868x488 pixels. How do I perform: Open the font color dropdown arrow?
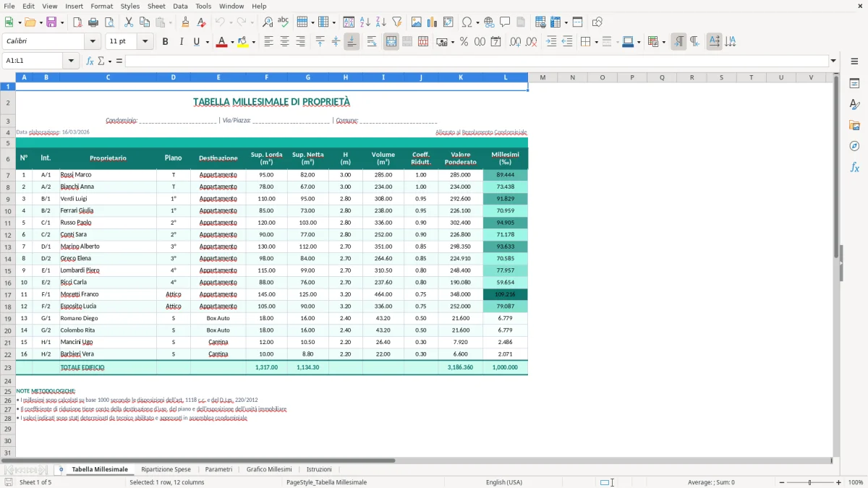tap(232, 42)
